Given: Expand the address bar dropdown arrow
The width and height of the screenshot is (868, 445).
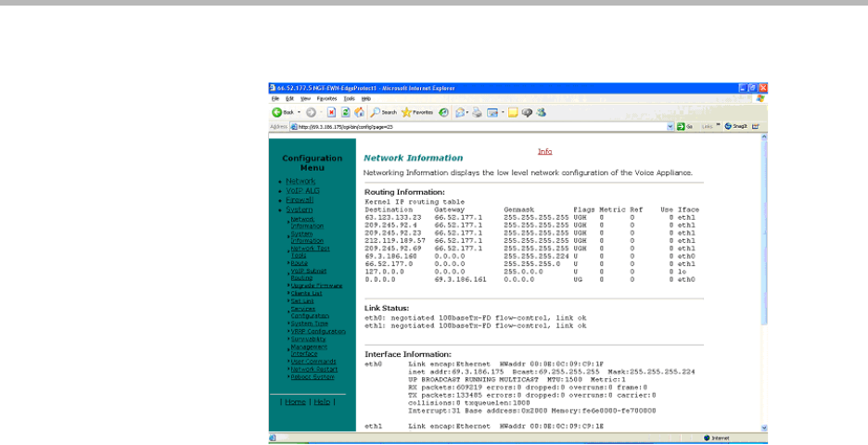Looking at the screenshot, I should point(670,126).
